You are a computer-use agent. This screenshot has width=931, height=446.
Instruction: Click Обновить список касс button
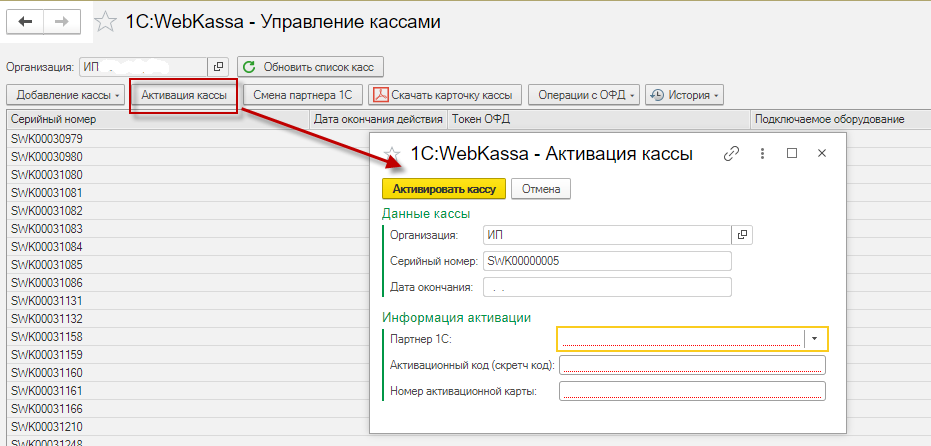coord(311,67)
